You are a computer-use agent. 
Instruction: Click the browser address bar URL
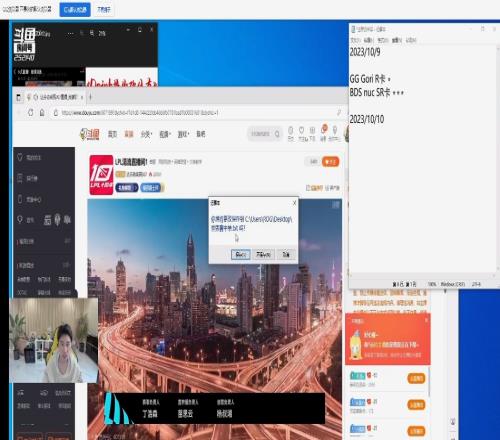tap(140, 113)
